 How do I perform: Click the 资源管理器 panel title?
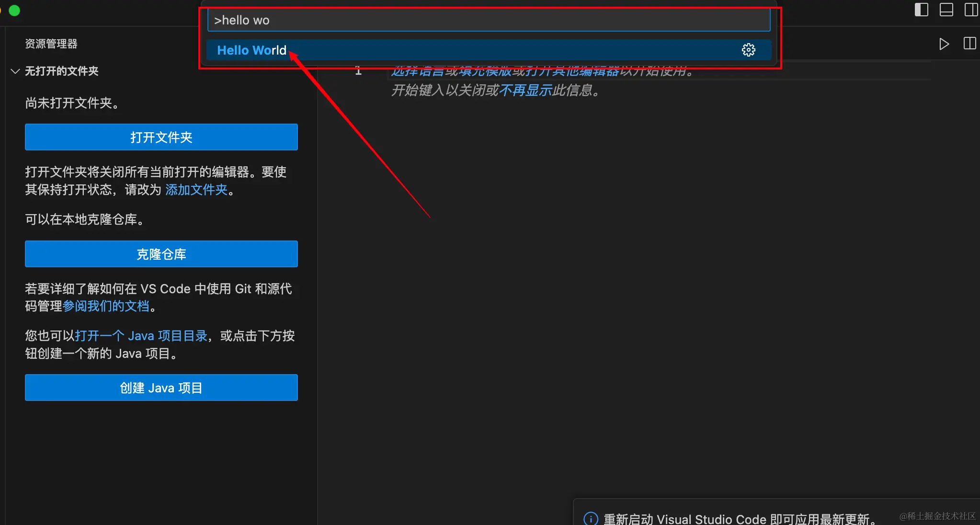51,44
